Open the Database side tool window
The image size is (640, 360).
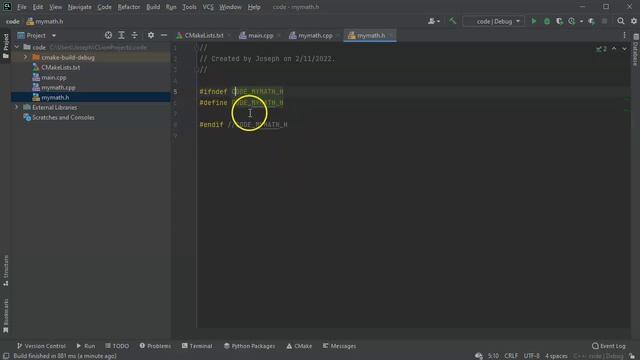636,50
